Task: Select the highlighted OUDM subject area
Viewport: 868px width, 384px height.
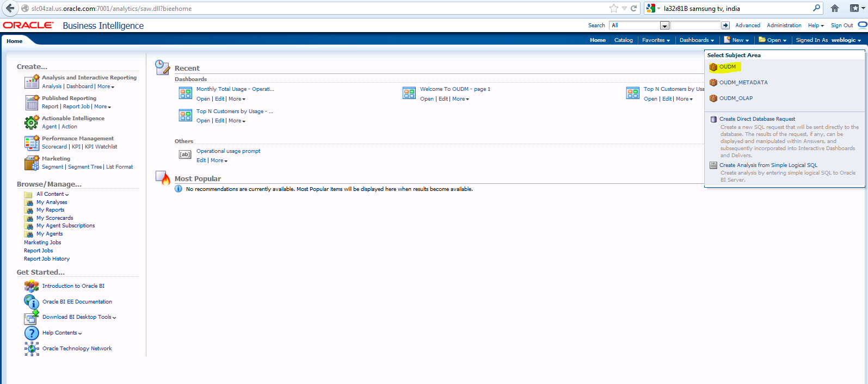Action: [728, 67]
